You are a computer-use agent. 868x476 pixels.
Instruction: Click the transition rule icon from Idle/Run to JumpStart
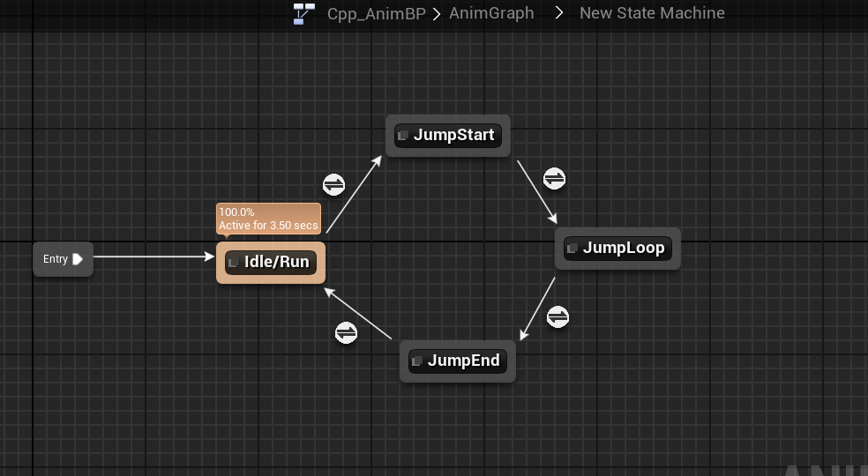[333, 185]
